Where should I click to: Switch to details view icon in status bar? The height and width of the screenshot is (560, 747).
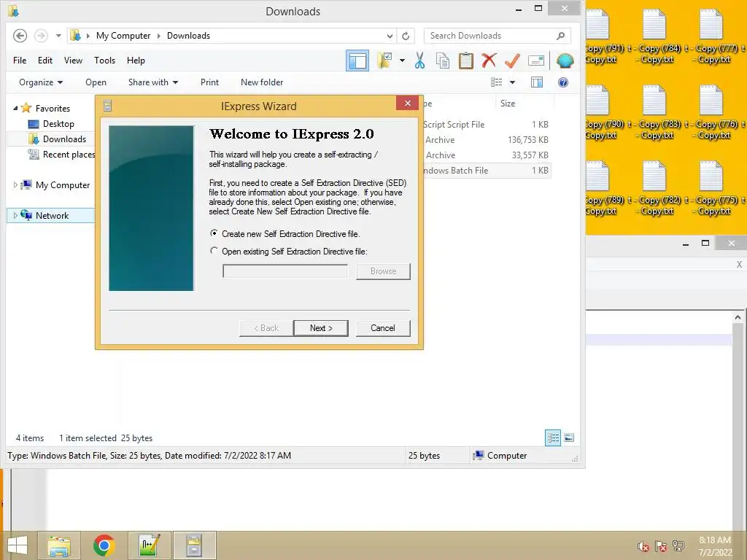pos(553,437)
